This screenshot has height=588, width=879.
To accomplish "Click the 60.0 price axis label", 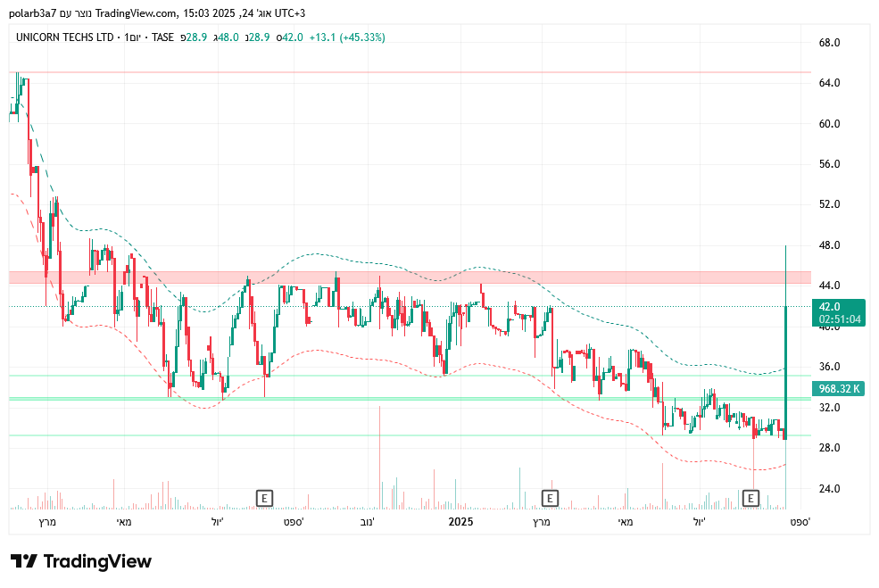I will click(829, 124).
